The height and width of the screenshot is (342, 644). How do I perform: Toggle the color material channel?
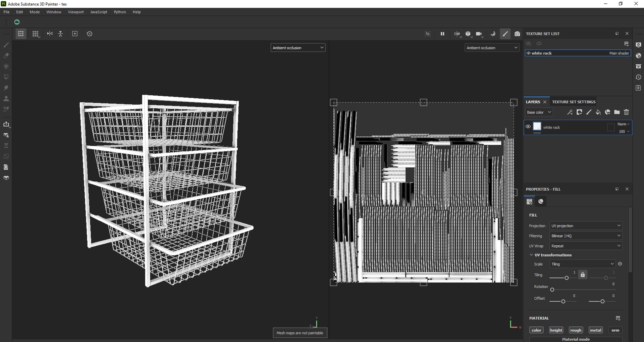coord(536,330)
